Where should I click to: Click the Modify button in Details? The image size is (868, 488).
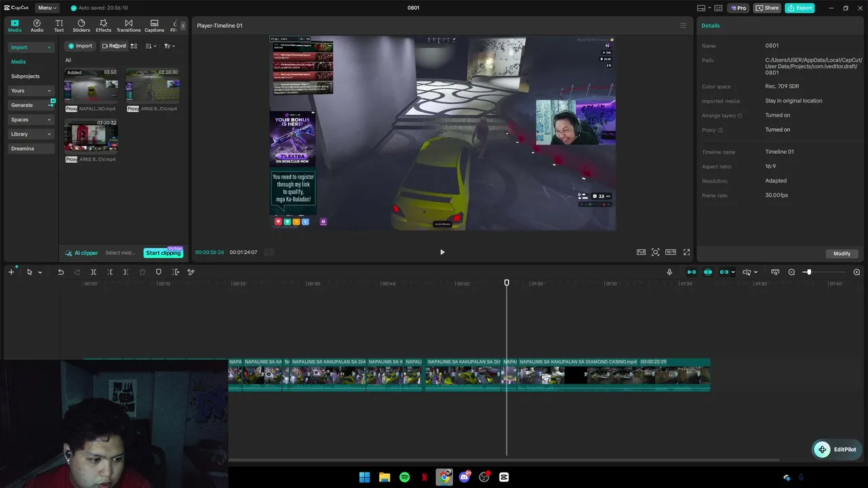842,253
